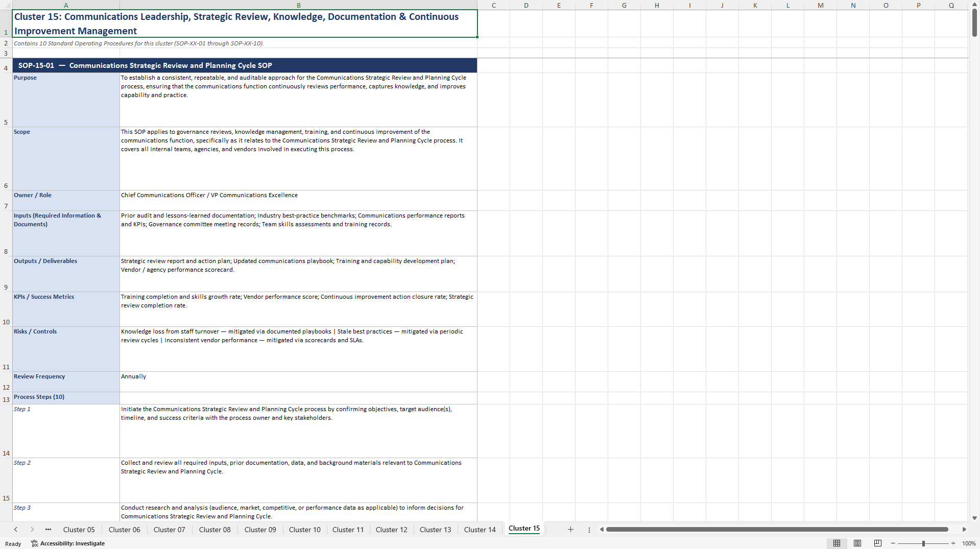This screenshot has width=980, height=549.
Task: Open the Cluster 14 sheet tab
Action: click(480, 530)
